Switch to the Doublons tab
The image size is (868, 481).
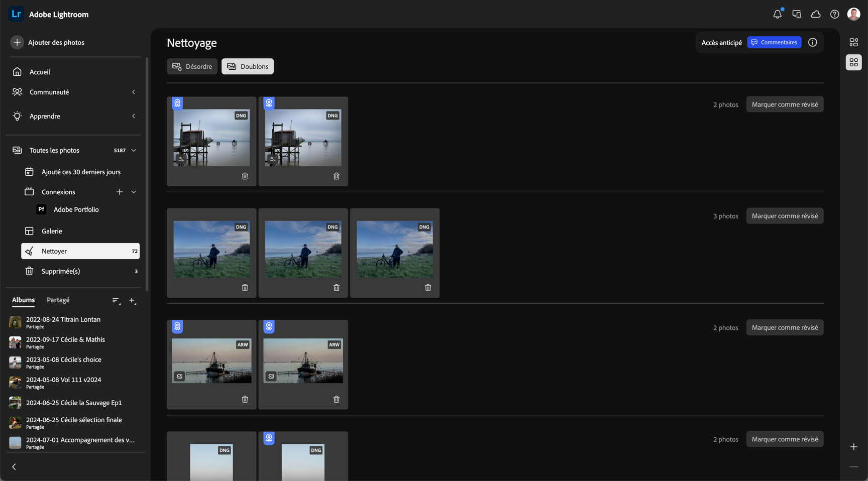coord(248,66)
